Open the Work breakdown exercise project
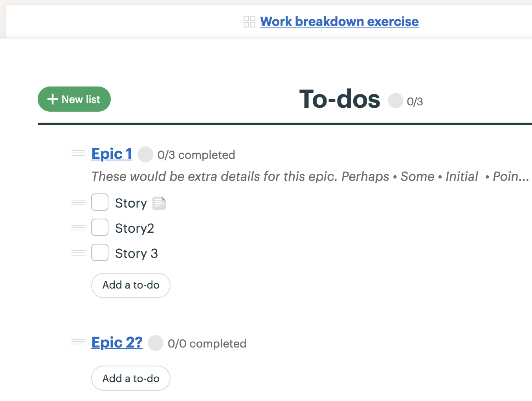Viewport: 532px width, 401px height. coord(339,22)
